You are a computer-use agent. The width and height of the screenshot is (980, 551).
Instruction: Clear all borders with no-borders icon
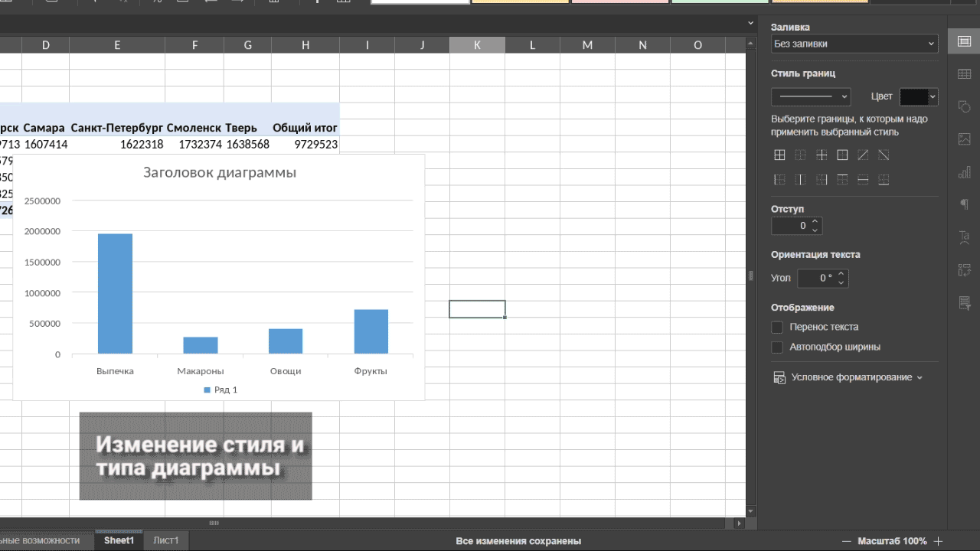[x=801, y=155]
